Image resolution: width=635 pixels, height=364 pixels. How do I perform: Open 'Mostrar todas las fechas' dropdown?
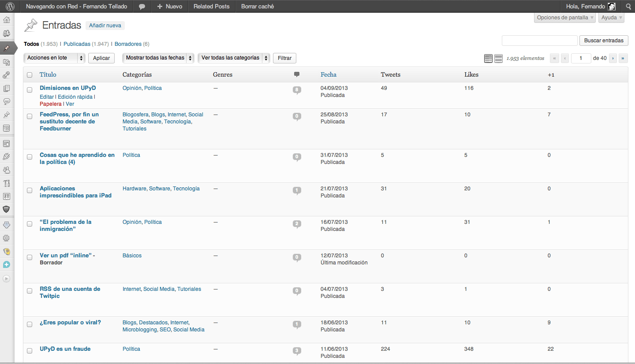pyautogui.click(x=158, y=58)
